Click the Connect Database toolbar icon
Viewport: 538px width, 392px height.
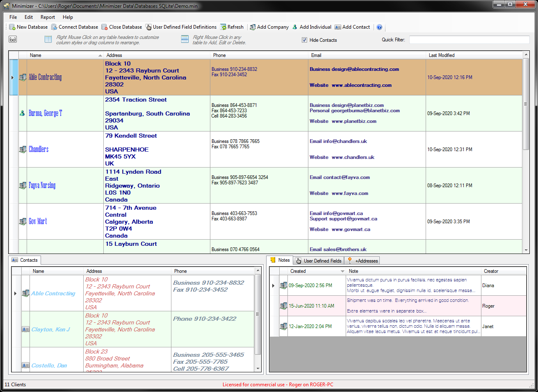[x=74, y=27]
